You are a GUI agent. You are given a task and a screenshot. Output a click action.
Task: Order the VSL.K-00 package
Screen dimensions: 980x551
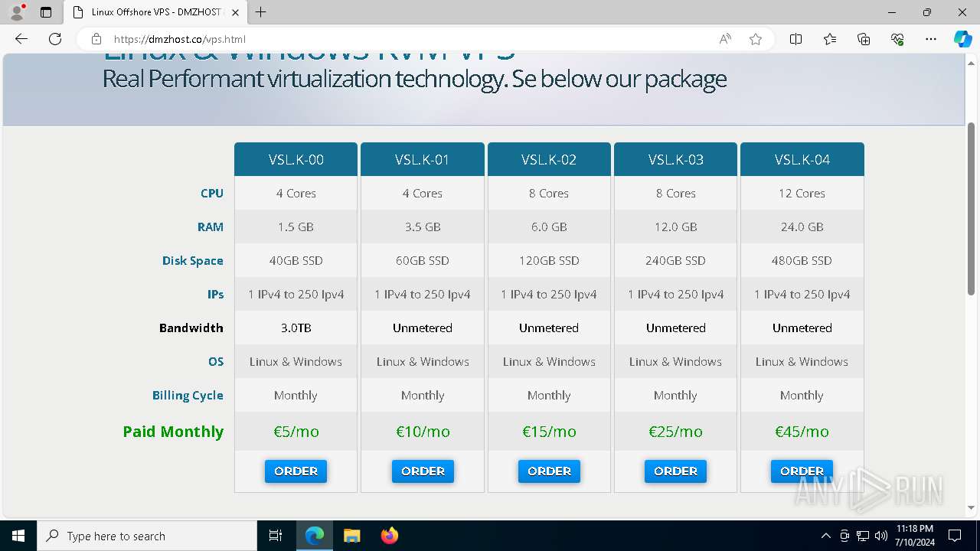click(x=296, y=471)
